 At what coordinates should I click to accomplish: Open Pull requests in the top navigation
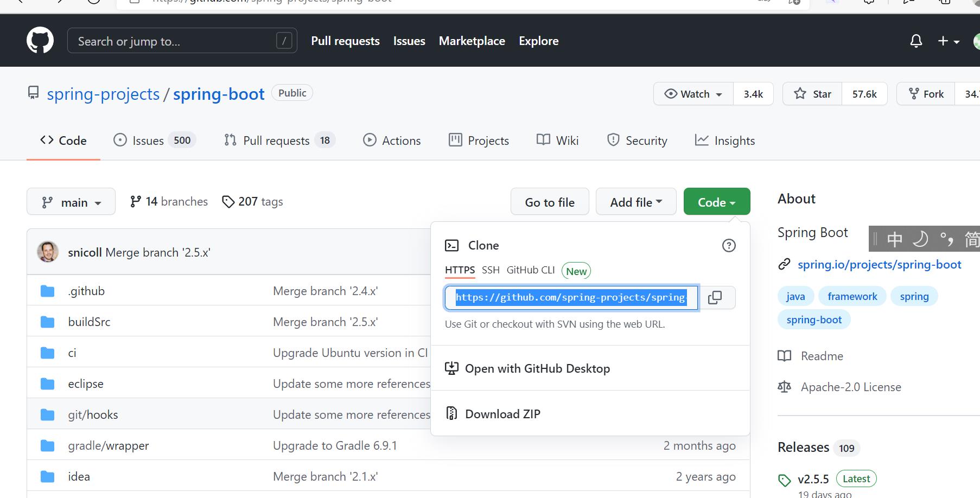click(346, 41)
